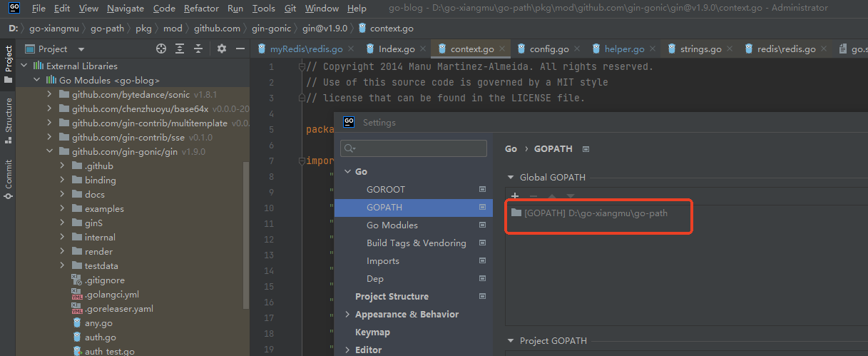Select the any.go file in project tree
Image resolution: width=868 pixels, height=356 pixels.
pos(98,323)
